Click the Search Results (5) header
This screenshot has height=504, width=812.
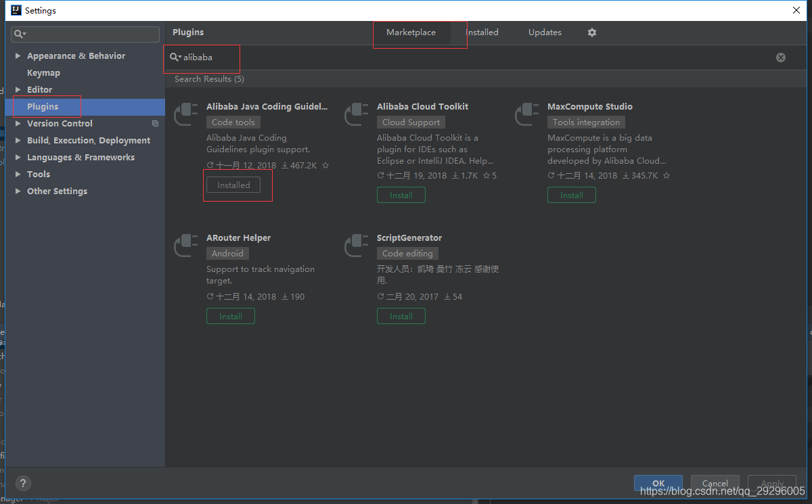point(209,79)
